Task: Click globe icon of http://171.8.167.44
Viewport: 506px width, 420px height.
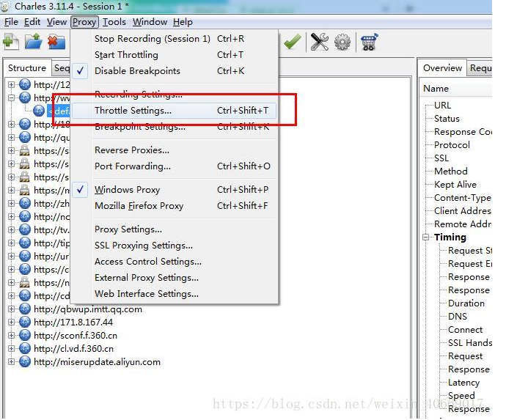Action: tap(25, 322)
